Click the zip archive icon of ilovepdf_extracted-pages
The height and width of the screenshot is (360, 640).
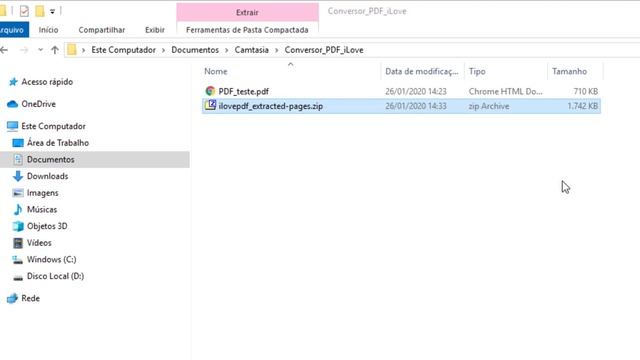[210, 105]
